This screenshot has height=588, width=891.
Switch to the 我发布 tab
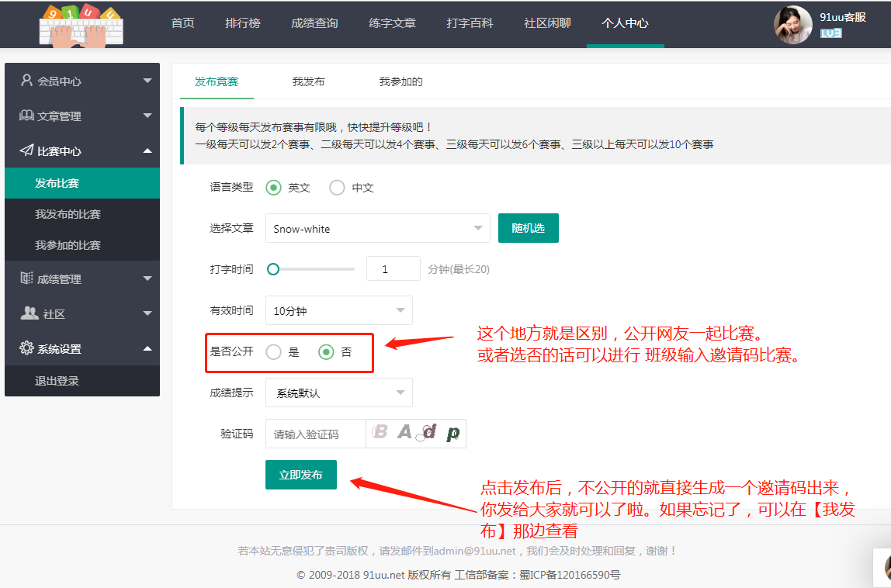(309, 81)
